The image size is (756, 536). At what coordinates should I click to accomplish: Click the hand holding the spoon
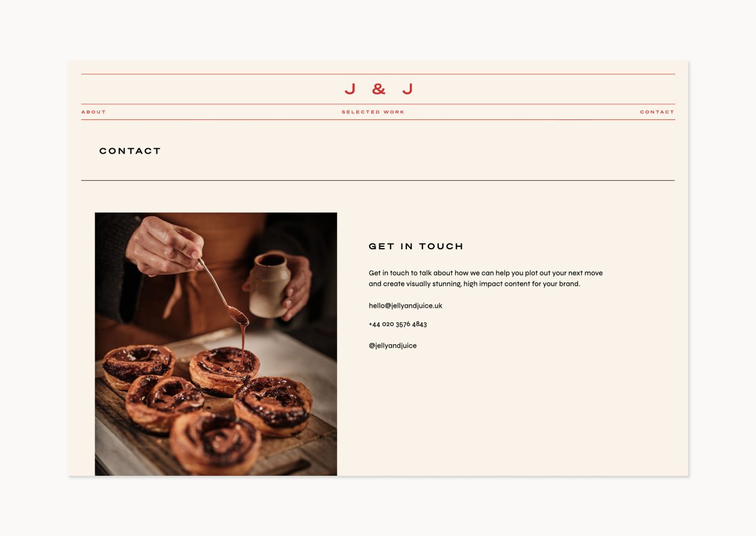point(164,246)
